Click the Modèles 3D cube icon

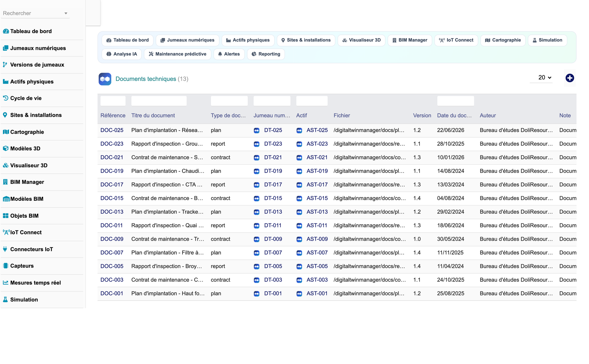pos(6,148)
